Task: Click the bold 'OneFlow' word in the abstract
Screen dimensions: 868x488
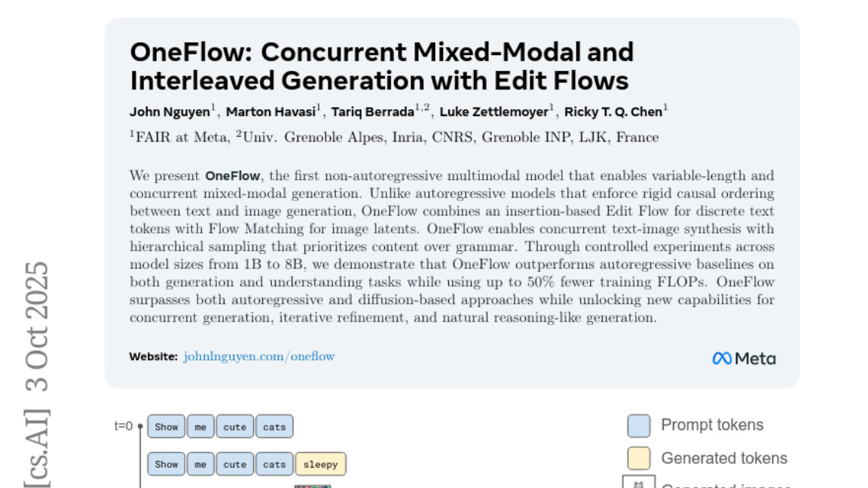Action: (233, 176)
